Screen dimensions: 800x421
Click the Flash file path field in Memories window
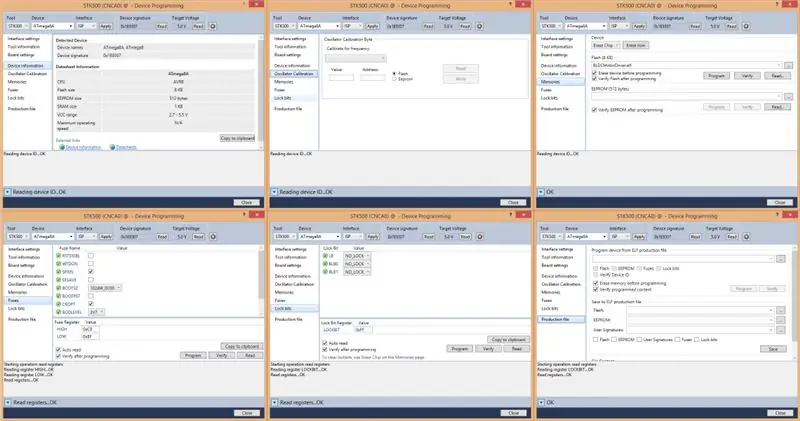coord(686,65)
